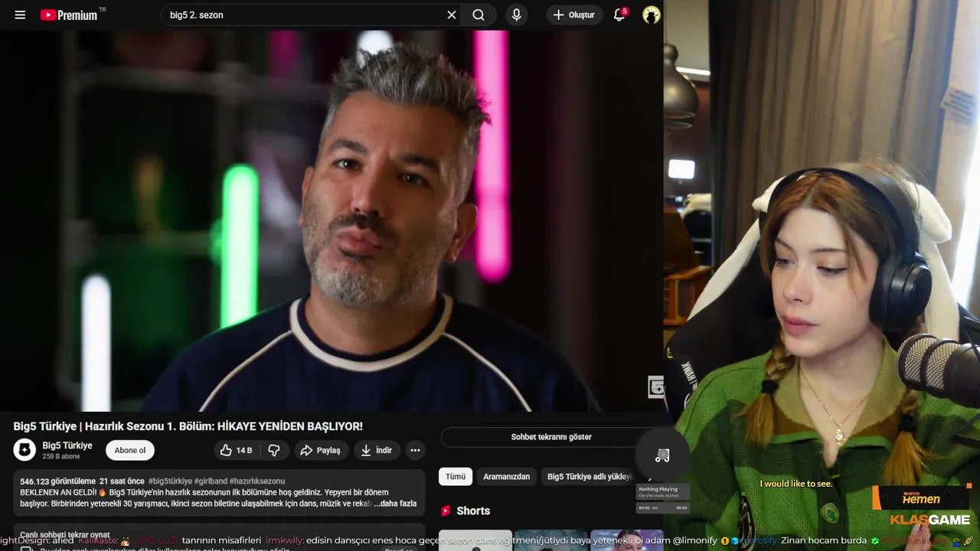Like the video showing 14 B
The width and height of the screenshot is (980, 551).
tap(236, 450)
